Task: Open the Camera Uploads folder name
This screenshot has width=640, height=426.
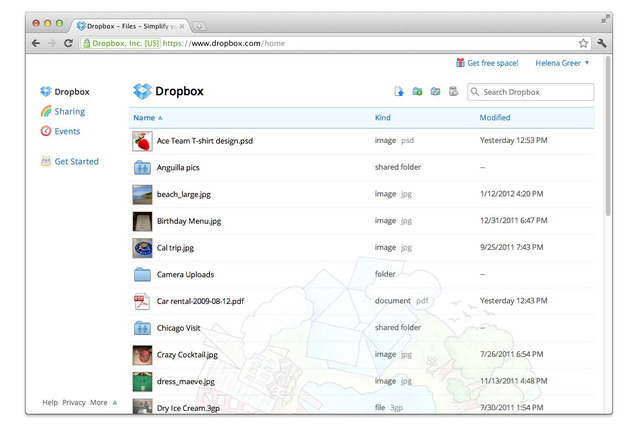Action: pyautogui.click(x=185, y=274)
